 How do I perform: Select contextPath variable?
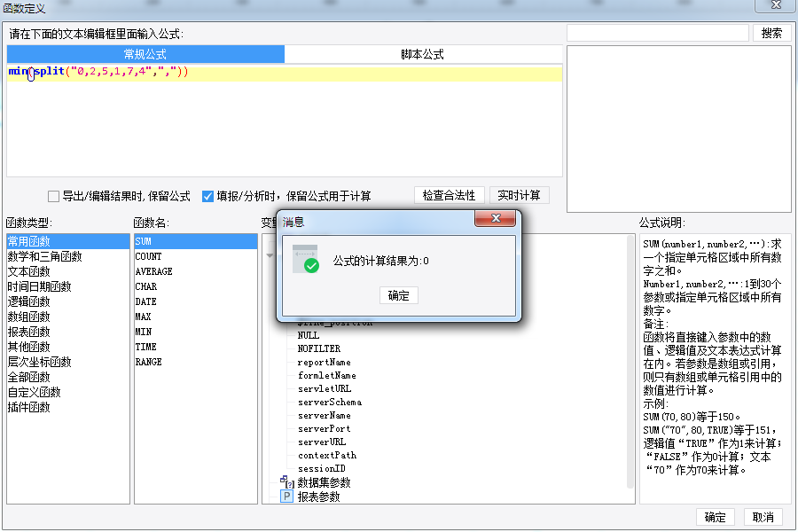point(326,455)
